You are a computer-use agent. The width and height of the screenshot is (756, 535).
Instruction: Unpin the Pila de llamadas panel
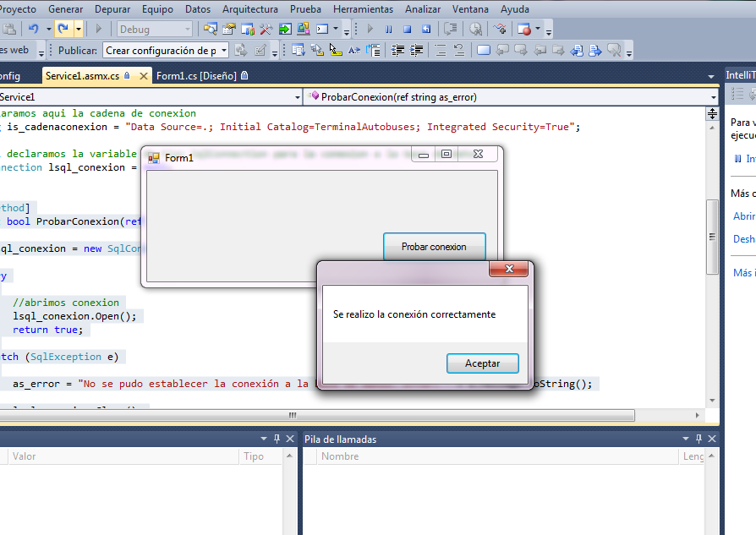coord(698,438)
